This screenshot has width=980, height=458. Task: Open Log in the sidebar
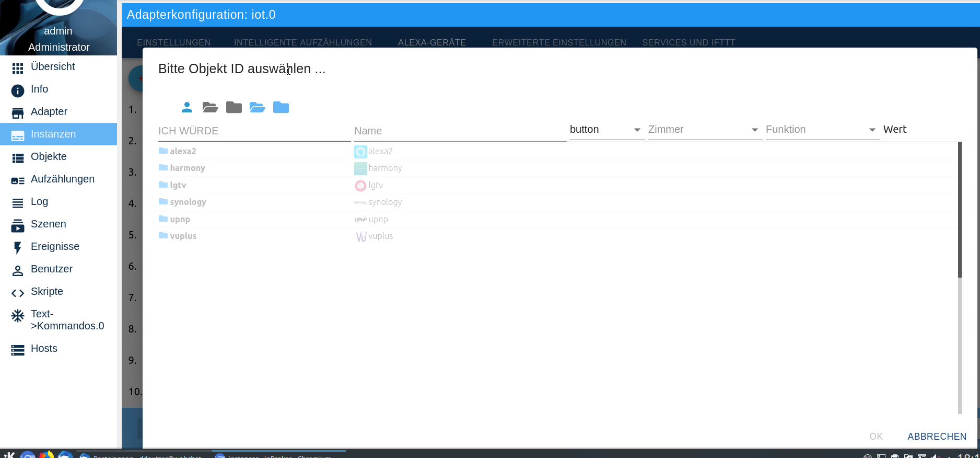tap(59, 202)
